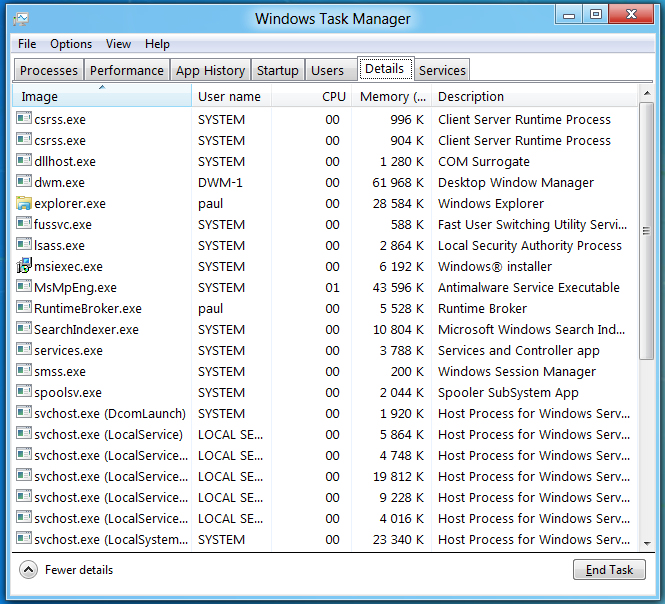Click the End Task button
This screenshot has height=604, width=665.
pos(609,570)
